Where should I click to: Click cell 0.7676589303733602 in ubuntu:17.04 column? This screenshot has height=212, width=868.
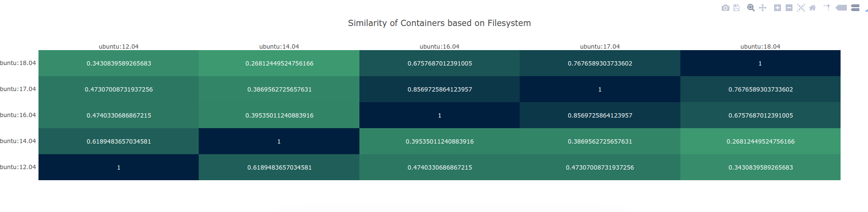[x=600, y=63]
